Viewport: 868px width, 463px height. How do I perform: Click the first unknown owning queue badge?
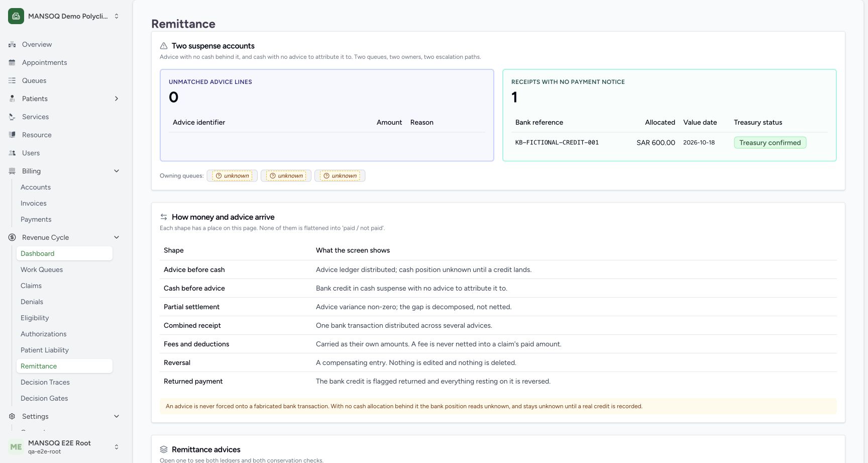[232, 175]
